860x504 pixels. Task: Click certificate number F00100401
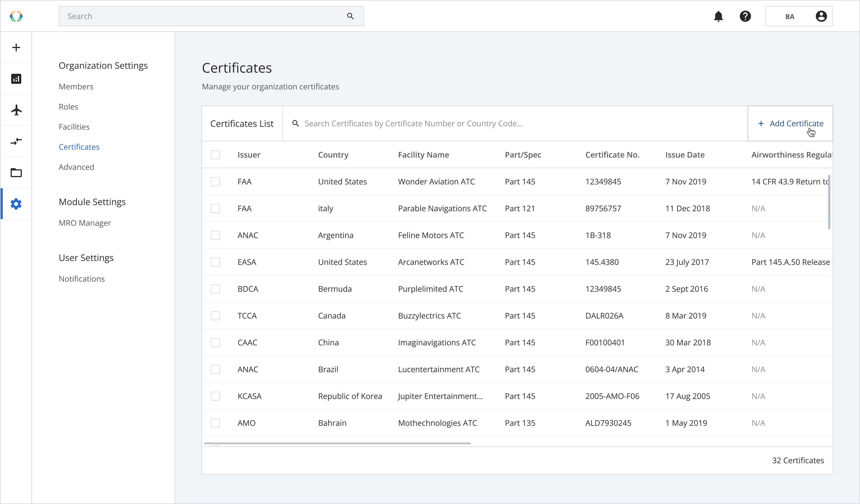(605, 342)
